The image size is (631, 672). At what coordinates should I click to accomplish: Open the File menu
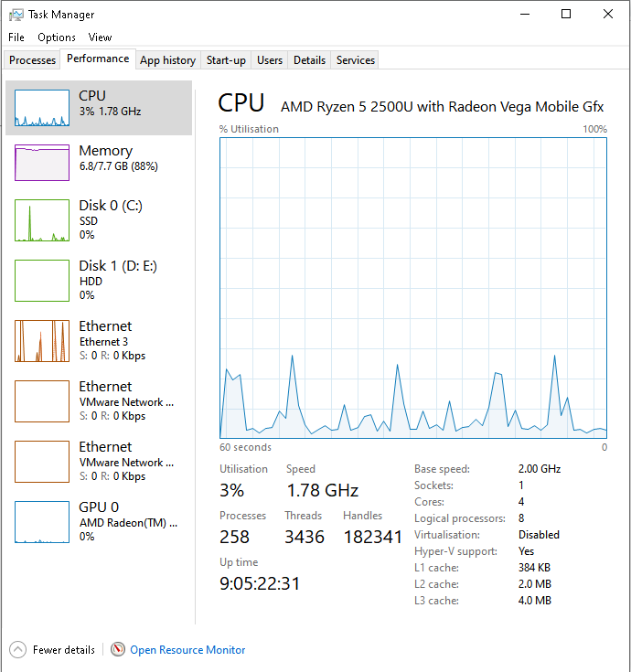[x=16, y=37]
